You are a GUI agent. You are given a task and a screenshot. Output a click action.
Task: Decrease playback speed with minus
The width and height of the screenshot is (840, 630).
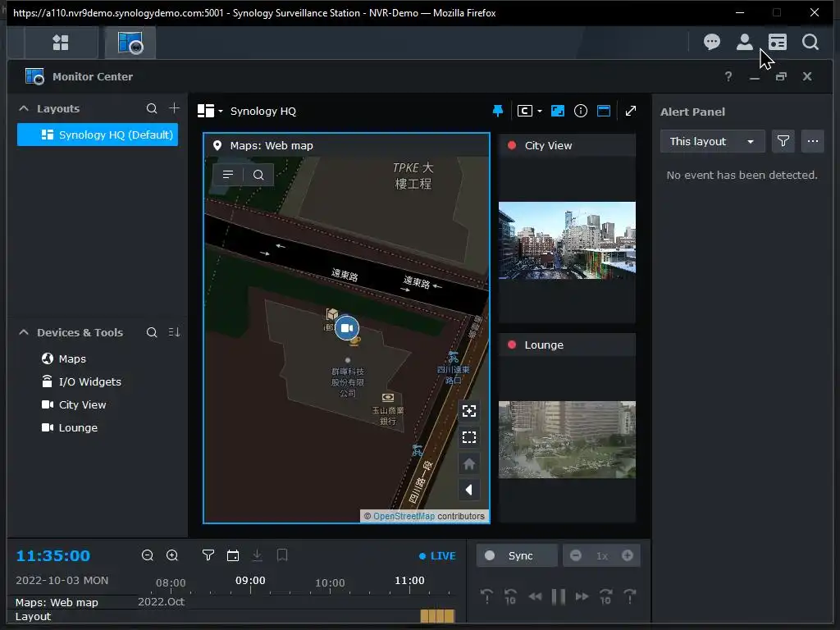pos(575,555)
